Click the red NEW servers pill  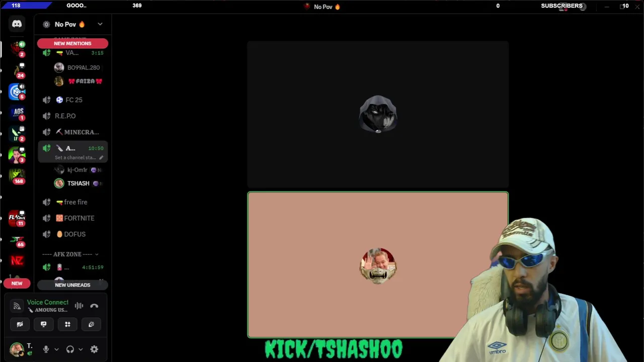click(17, 284)
